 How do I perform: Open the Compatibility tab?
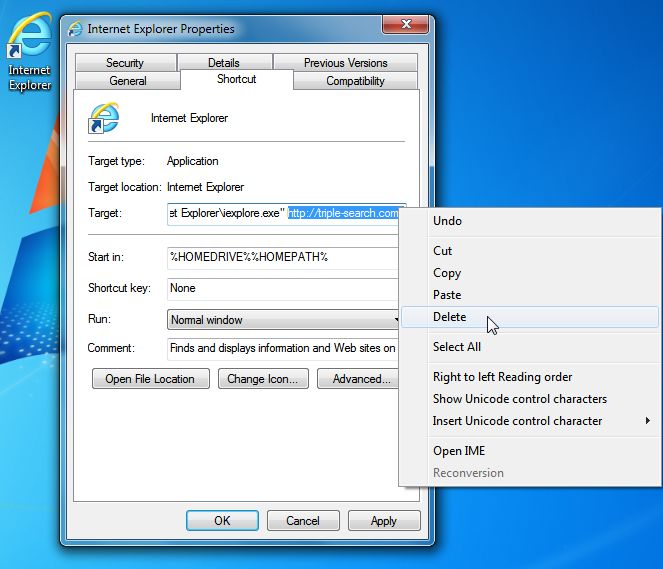355,80
